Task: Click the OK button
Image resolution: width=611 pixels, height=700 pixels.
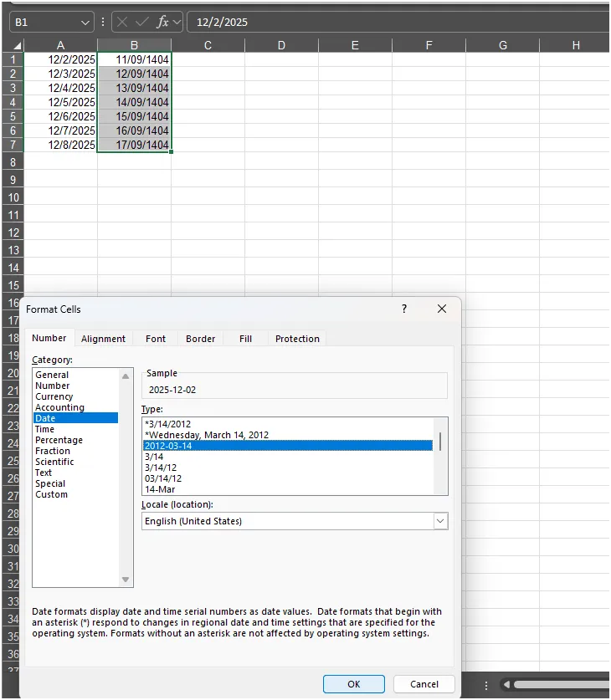Action: [x=354, y=684]
